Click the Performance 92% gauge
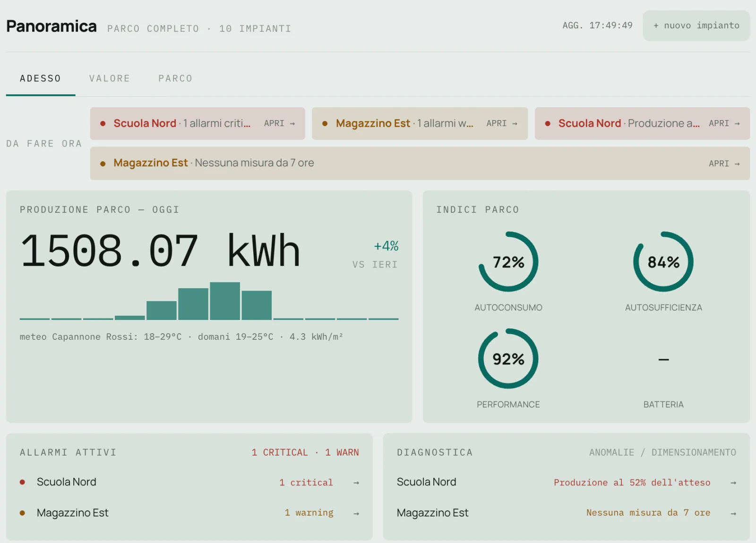Viewport: 756px width, 543px height. [508, 359]
